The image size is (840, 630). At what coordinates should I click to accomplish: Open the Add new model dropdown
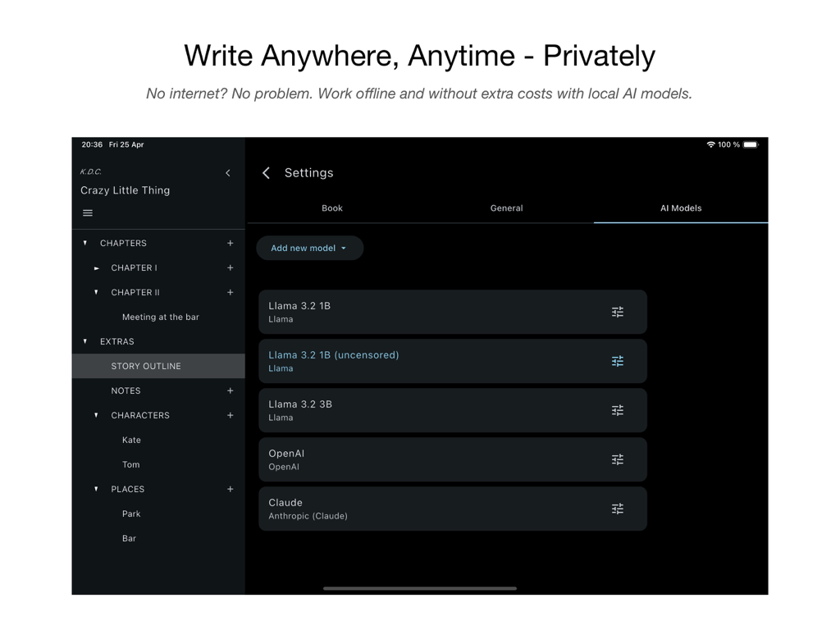[309, 248]
